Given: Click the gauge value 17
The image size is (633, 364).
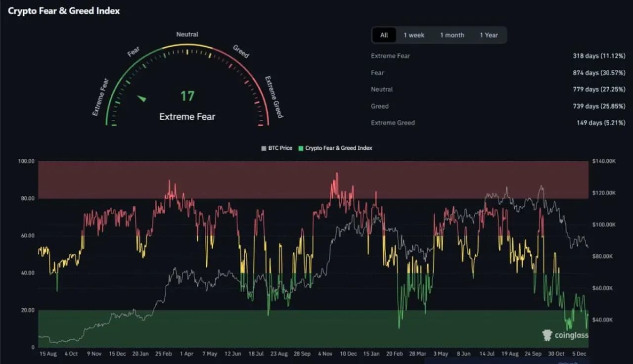Looking at the screenshot, I should pos(187,96).
